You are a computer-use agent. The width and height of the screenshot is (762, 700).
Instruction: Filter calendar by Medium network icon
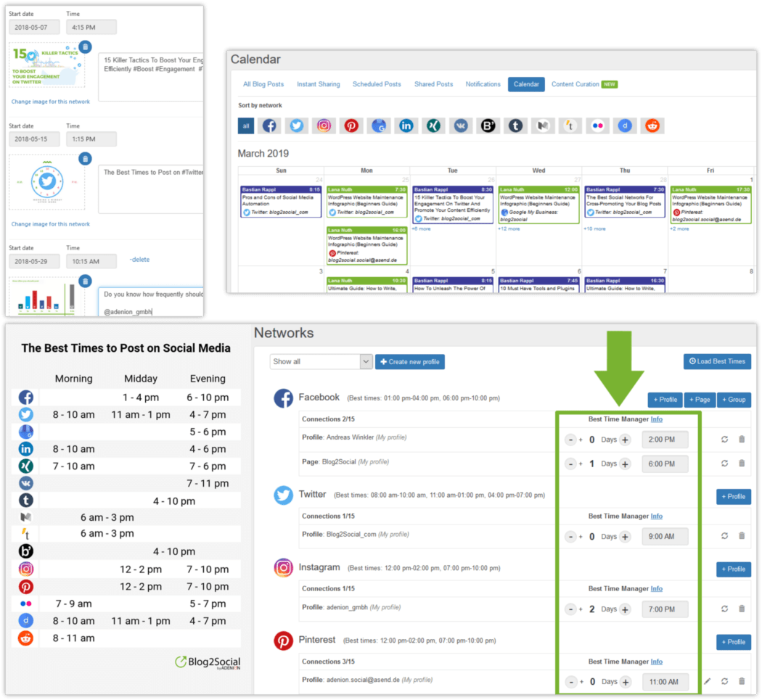543,125
